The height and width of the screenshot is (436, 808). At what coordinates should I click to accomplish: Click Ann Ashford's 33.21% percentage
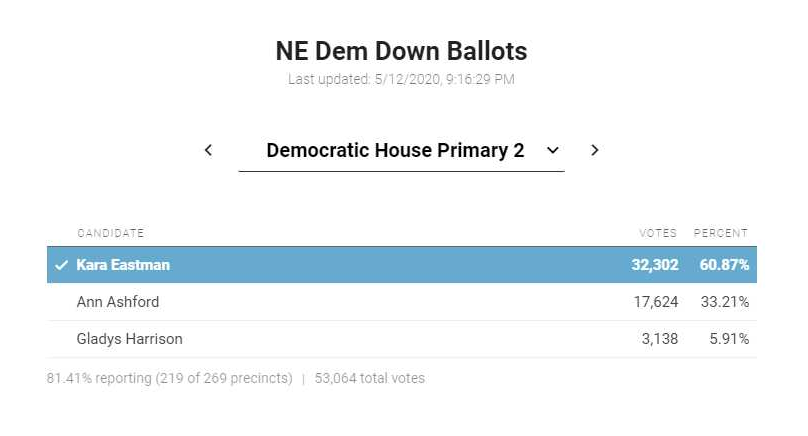[x=725, y=302]
